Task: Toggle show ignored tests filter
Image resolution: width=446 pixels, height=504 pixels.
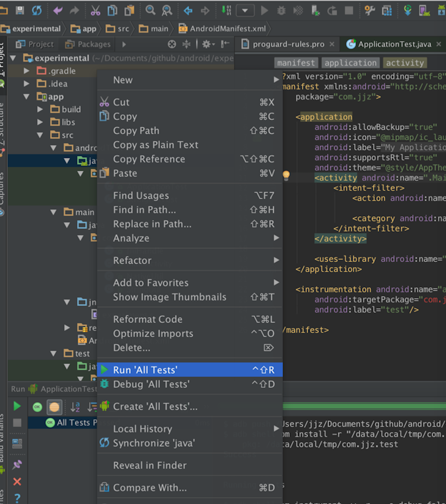Action: 54,407
